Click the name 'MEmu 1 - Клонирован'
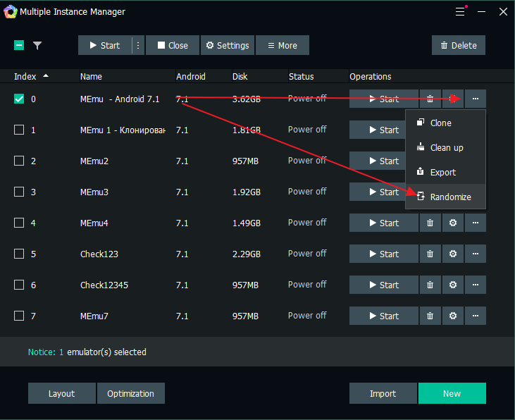Screen dimensions: 515x420 click(x=123, y=130)
